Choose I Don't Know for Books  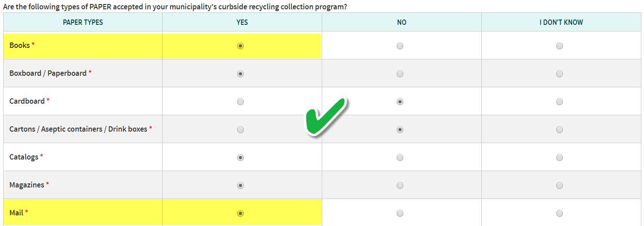(559, 46)
